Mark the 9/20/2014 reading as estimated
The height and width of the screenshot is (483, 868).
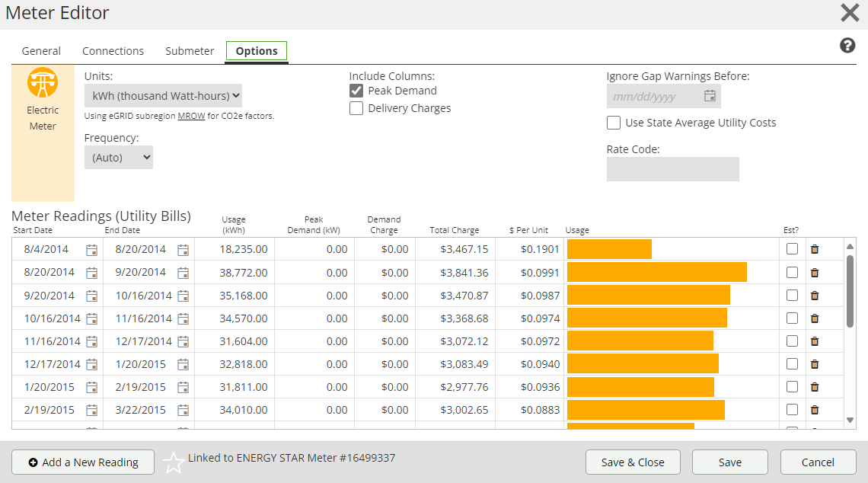(x=792, y=295)
